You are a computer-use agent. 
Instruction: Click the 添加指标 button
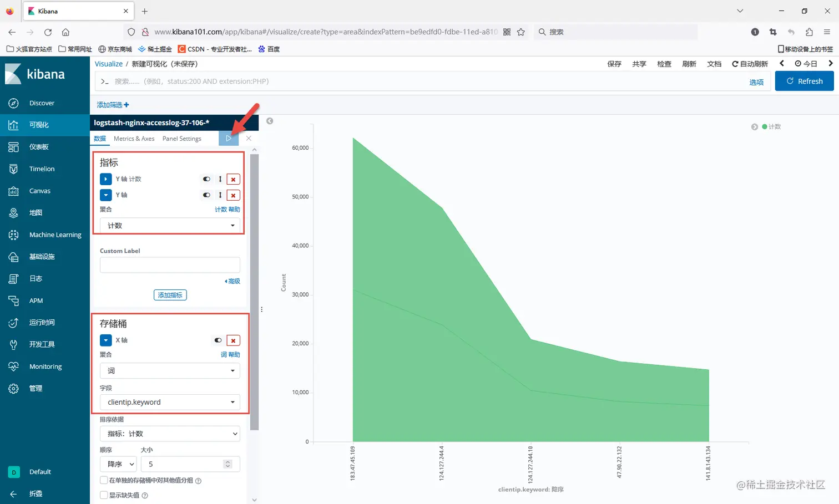pos(170,296)
